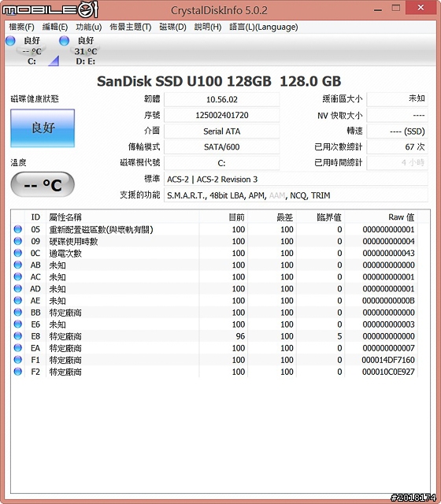Click the status orb of attribute 05

18,229
